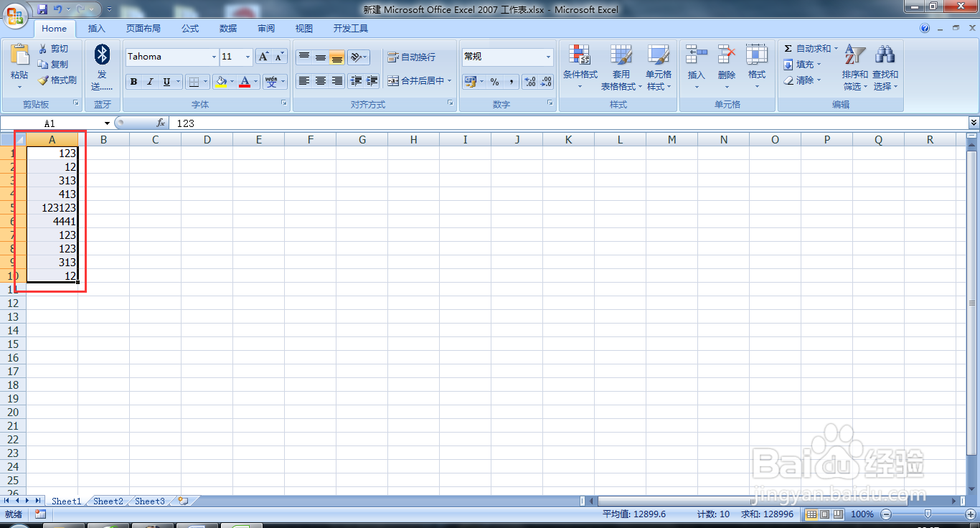Viewport: 980px width, 528px height.
Task: Apply percent style to cells
Action: click(x=494, y=82)
